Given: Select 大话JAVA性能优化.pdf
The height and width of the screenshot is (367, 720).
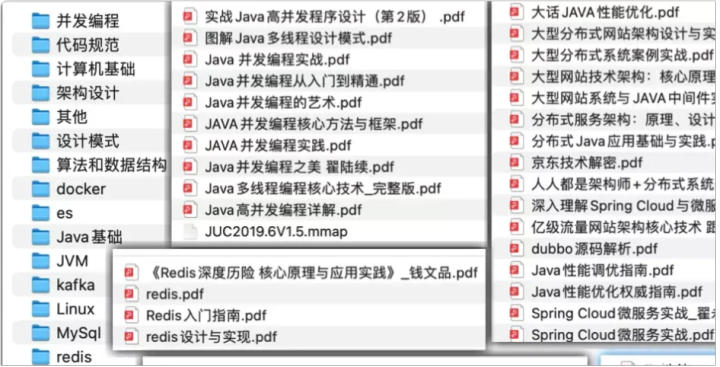Looking at the screenshot, I should pyautogui.click(x=605, y=12).
